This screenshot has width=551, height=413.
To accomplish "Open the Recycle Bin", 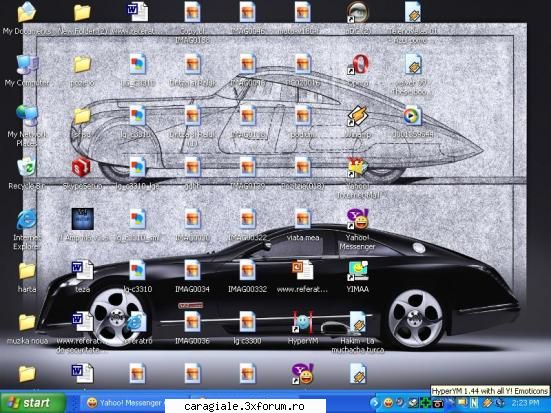I will pyautogui.click(x=27, y=167).
